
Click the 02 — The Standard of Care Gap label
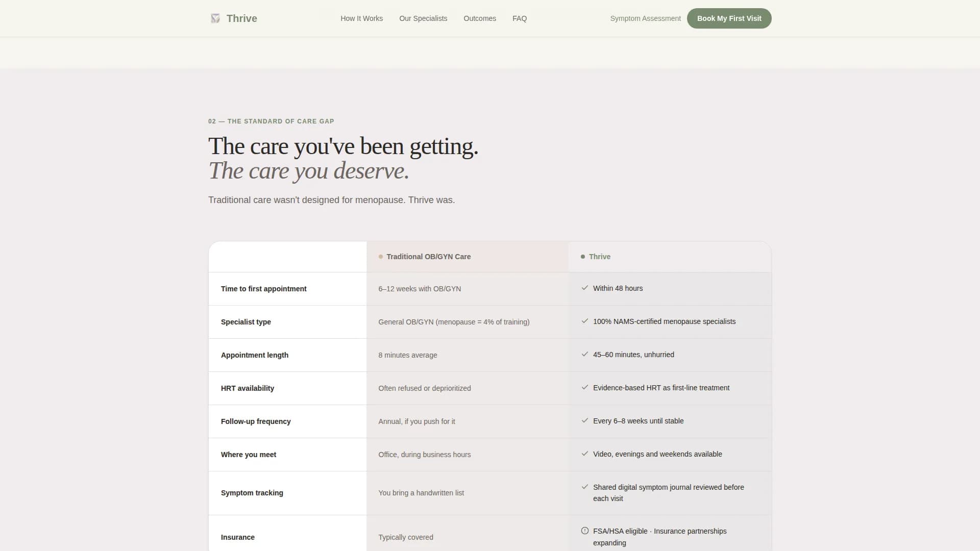(271, 121)
